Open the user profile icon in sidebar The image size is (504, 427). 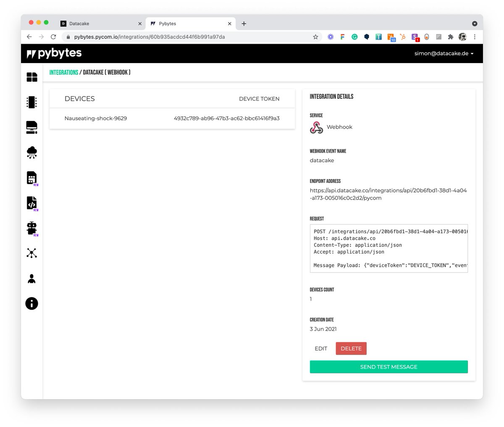(32, 278)
